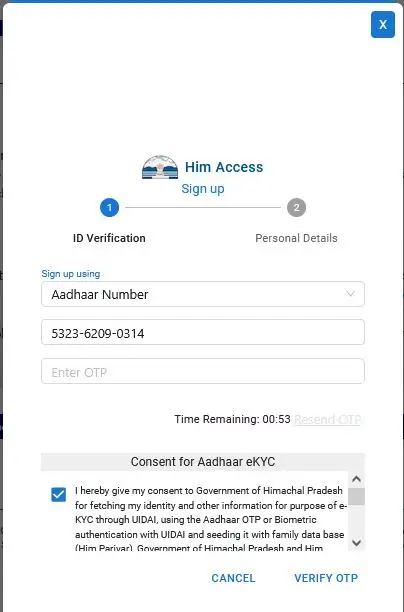Click the ID Verification step label

[109, 238]
